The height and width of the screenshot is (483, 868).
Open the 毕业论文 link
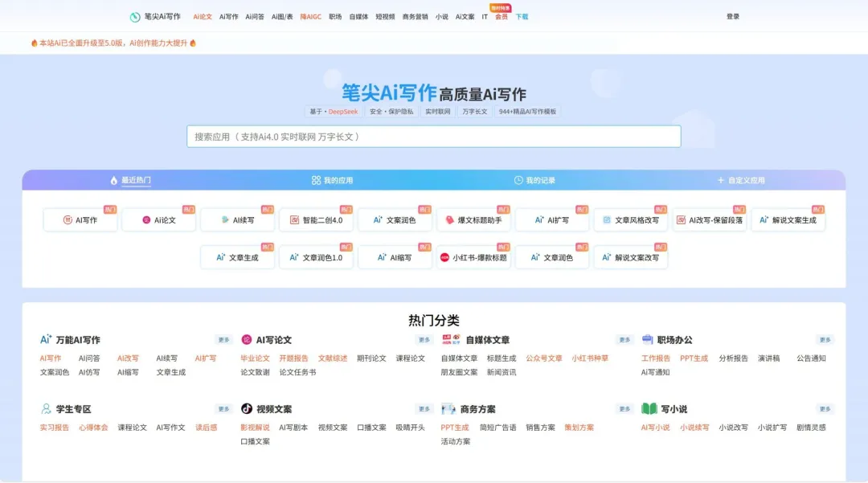pyautogui.click(x=255, y=358)
